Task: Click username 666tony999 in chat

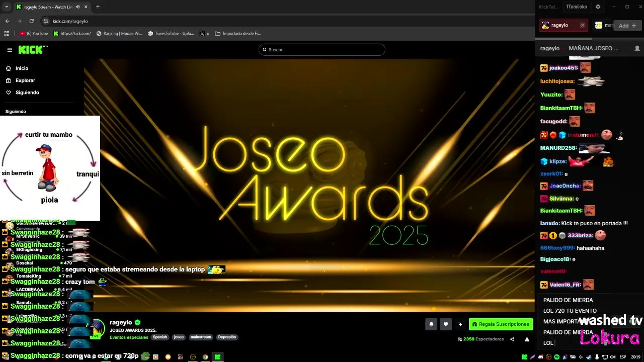Action: tap(557, 248)
